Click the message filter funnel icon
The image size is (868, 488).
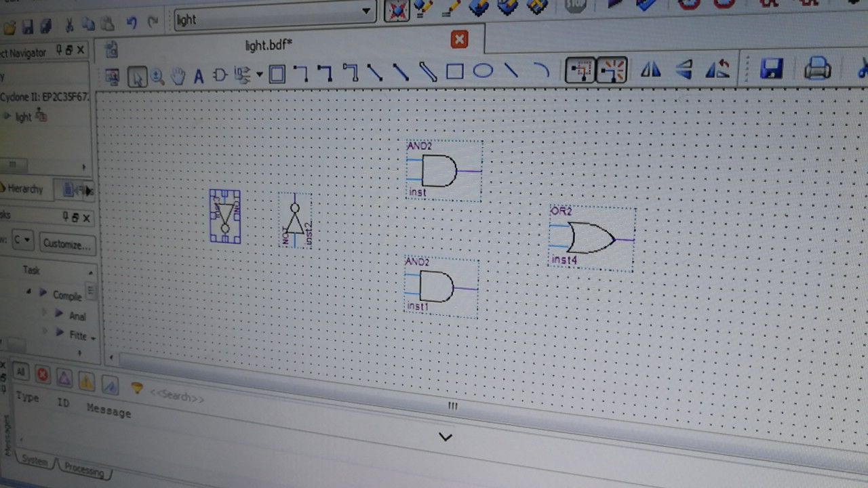137,388
